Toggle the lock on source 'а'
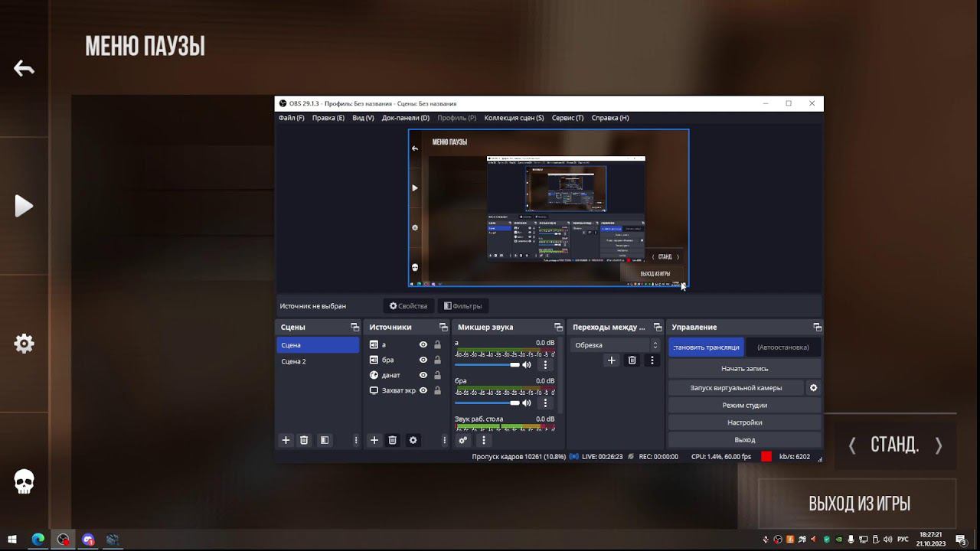 tap(437, 345)
